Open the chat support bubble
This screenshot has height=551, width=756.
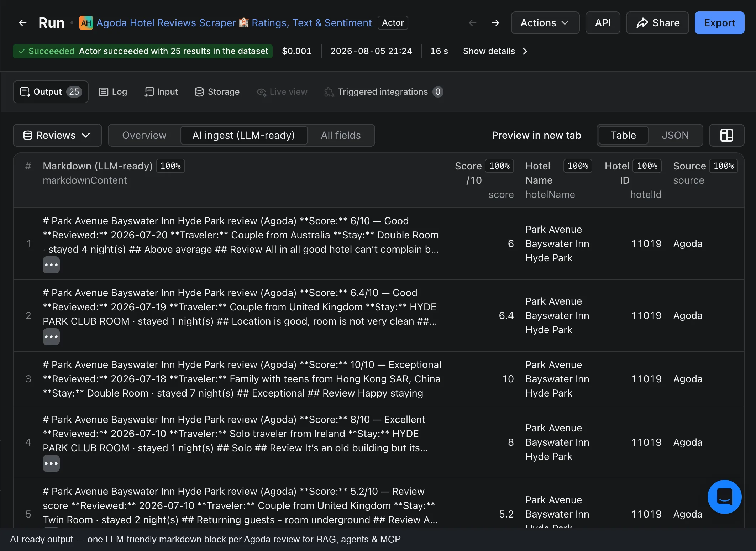coord(724,497)
